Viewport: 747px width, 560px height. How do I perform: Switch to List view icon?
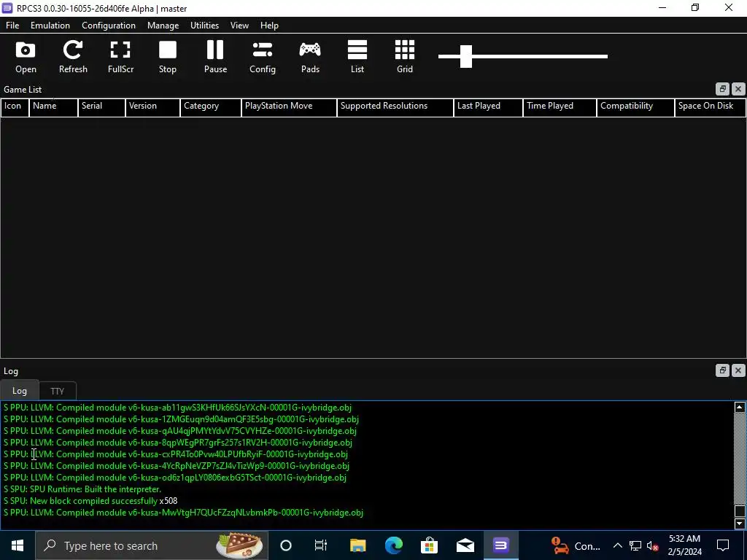pos(357,57)
